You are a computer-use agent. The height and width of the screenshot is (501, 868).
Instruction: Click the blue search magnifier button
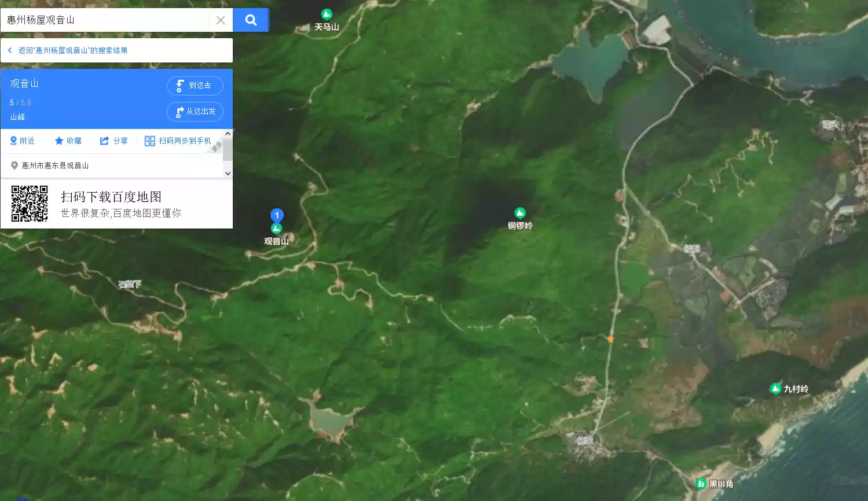pos(251,20)
